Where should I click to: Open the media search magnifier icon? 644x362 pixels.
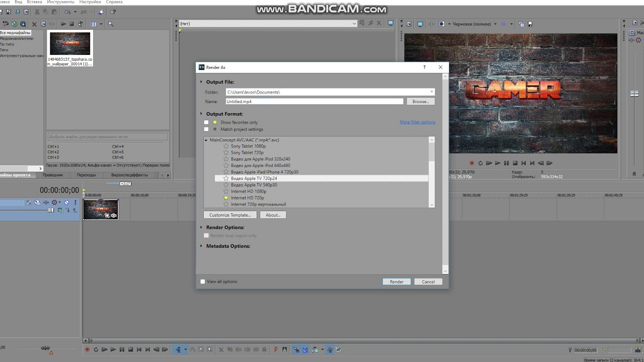(111, 24)
